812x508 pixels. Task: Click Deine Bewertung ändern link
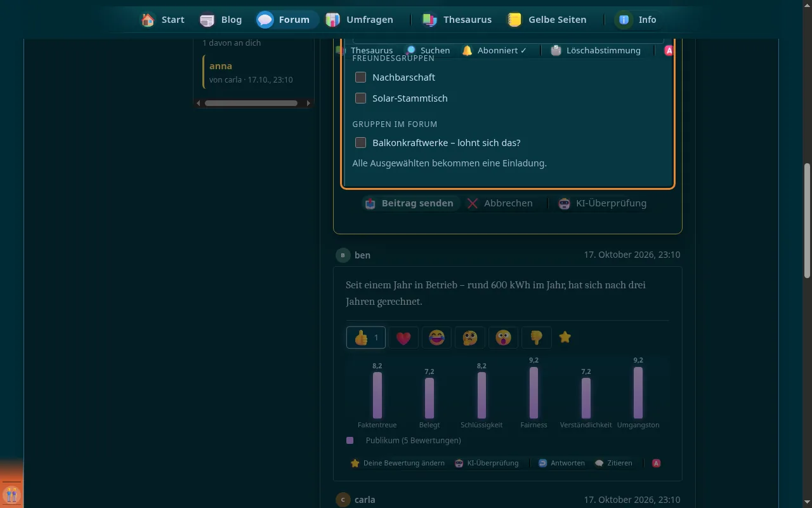click(x=398, y=463)
